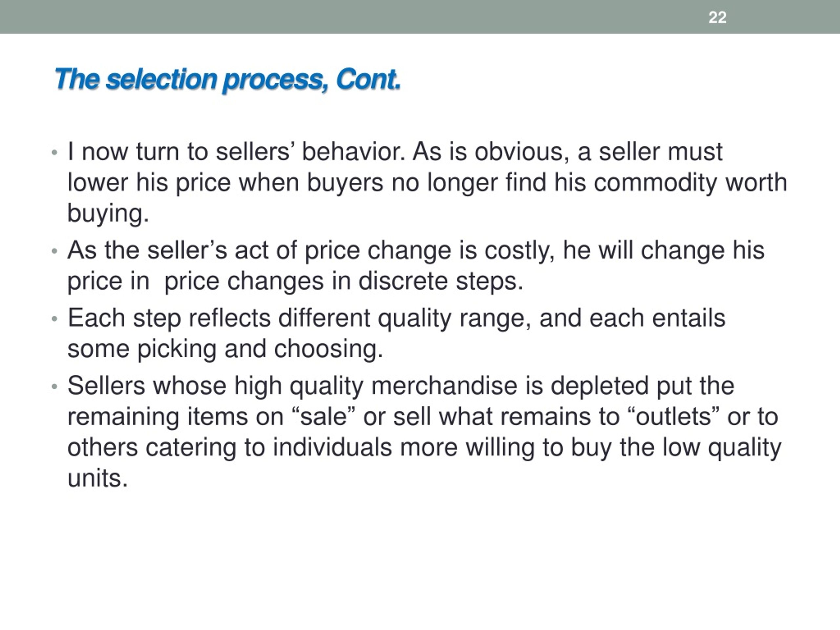Click the words "picking and choosing."
This screenshot has width=840, height=630.
(260, 349)
